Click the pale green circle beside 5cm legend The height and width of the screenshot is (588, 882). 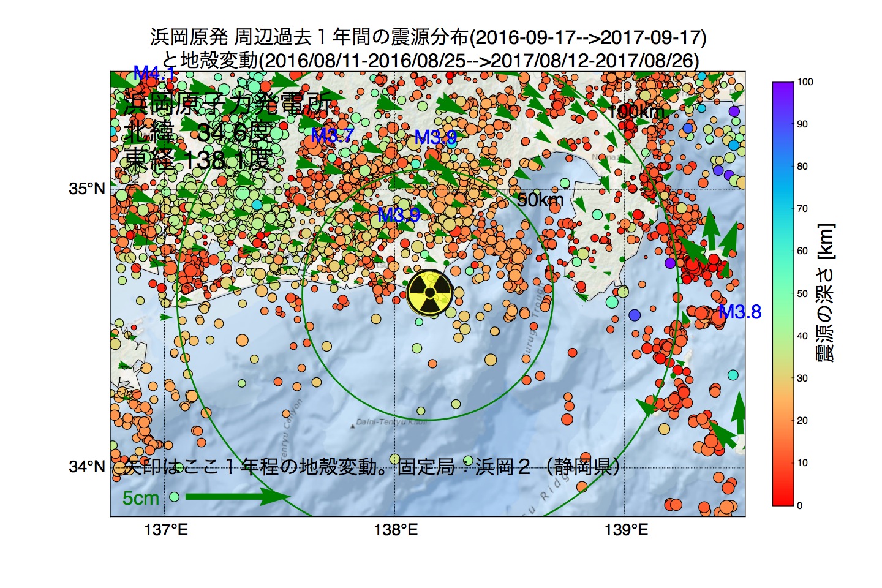(x=175, y=496)
